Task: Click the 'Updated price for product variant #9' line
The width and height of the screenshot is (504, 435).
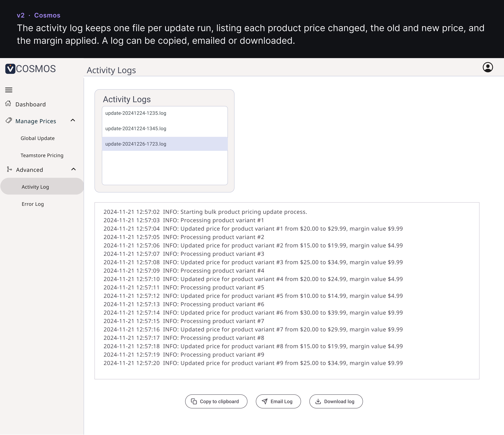Action: pos(253,363)
